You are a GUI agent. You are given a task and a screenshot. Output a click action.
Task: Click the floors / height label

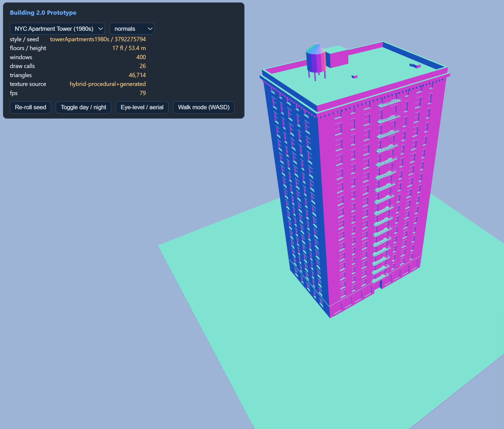coord(28,48)
